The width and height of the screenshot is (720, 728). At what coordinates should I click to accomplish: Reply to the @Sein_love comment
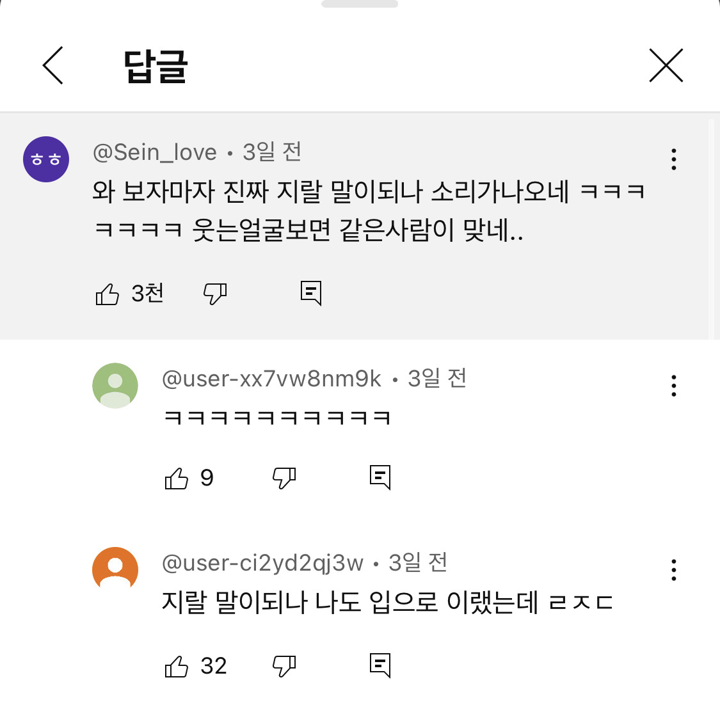click(x=311, y=293)
